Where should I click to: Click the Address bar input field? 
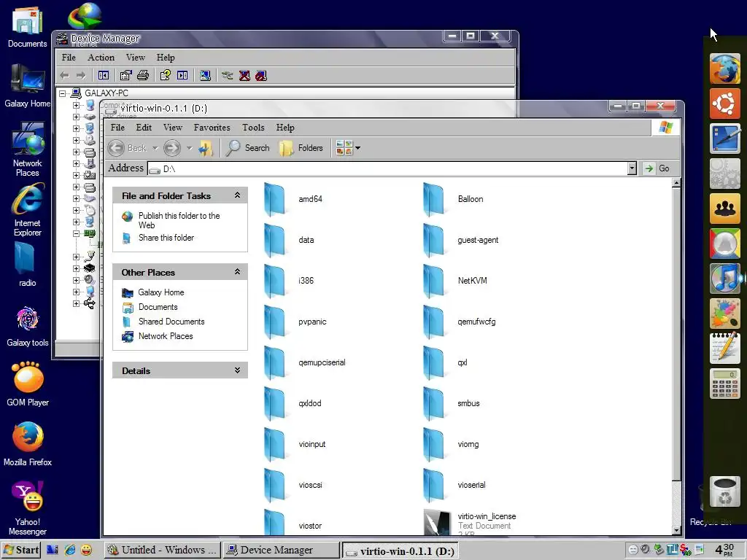388,168
